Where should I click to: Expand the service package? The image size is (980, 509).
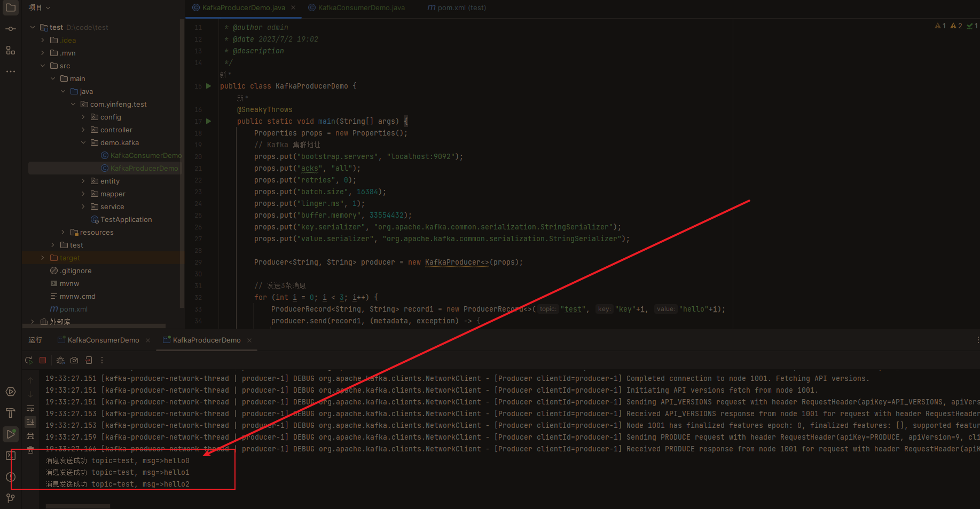(83, 206)
